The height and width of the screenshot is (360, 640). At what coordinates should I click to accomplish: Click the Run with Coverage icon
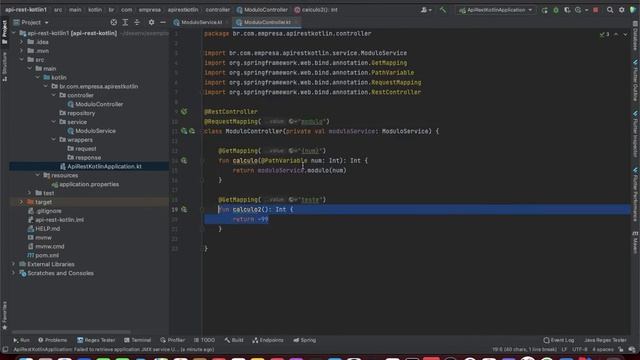567,10
